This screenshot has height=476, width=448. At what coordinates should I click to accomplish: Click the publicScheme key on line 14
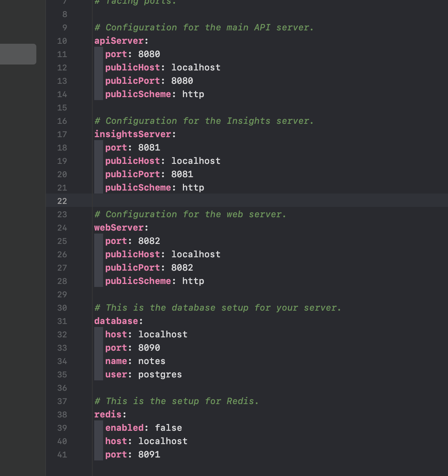pos(138,94)
